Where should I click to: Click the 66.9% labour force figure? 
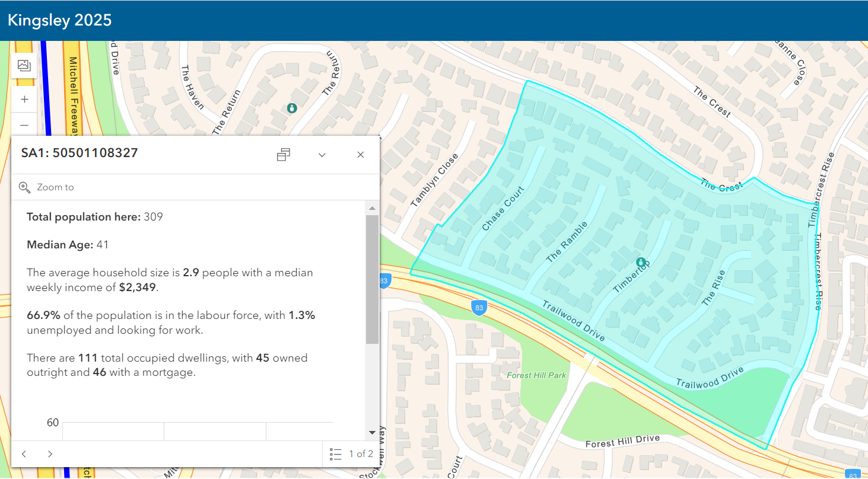pyautogui.click(x=44, y=315)
